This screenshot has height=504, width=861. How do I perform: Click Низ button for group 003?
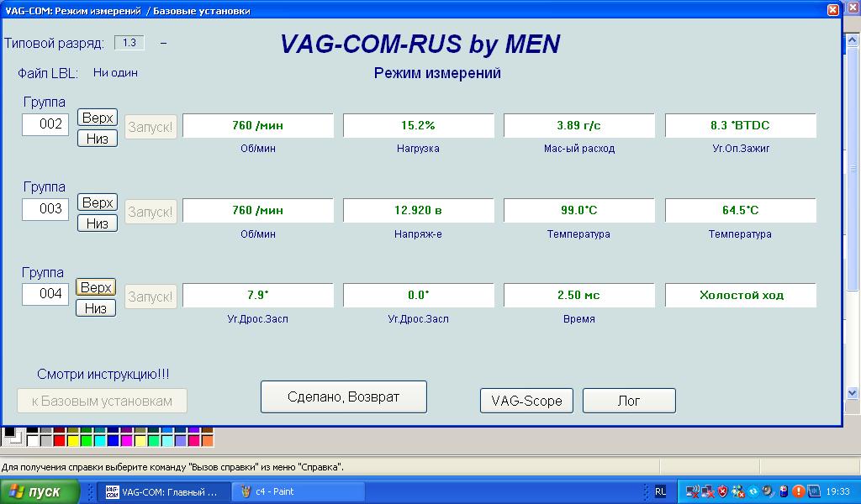tap(98, 223)
